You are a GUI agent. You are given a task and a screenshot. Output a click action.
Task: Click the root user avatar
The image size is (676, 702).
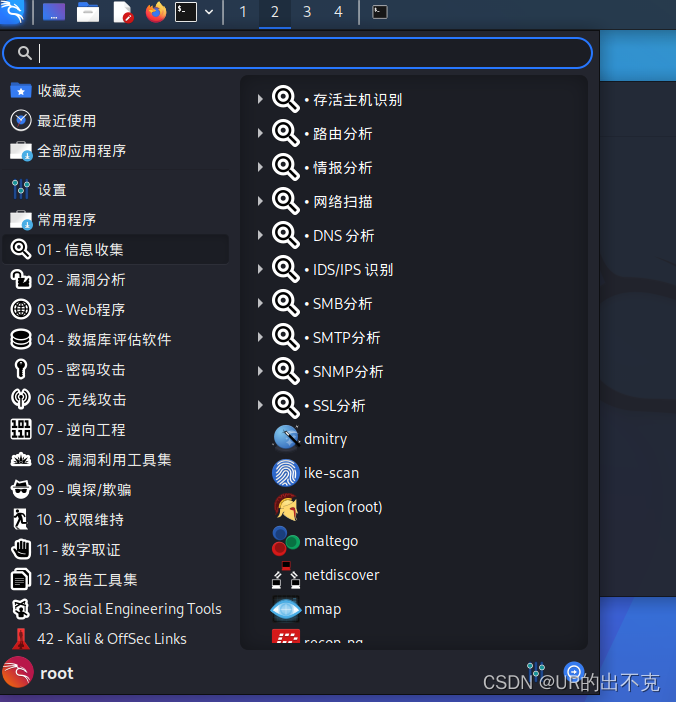[x=18, y=672]
